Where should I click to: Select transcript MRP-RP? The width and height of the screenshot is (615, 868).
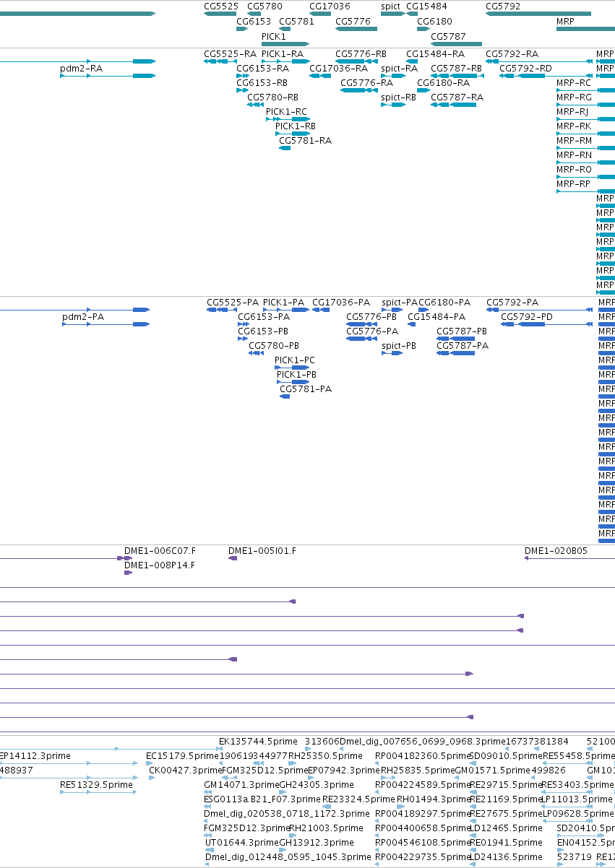coord(574,184)
